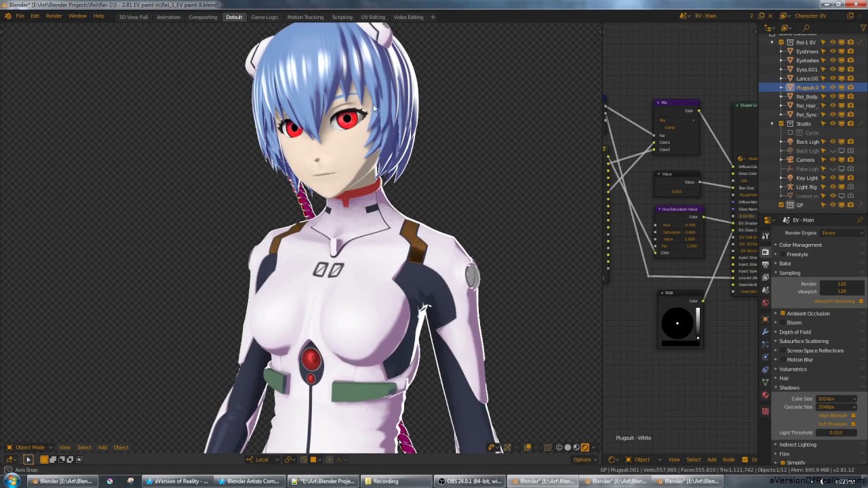Click the outliner filter funnel icon

(864, 28)
